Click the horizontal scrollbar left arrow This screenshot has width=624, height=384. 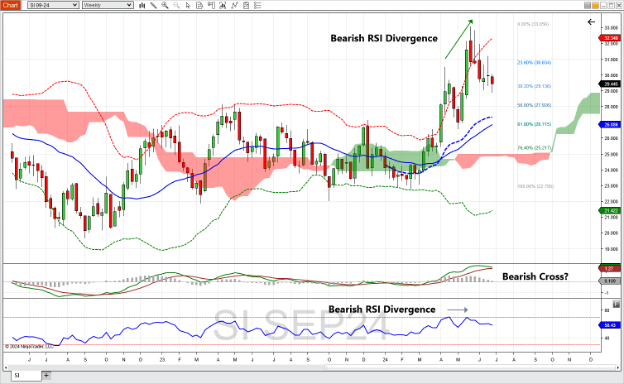click(6, 367)
